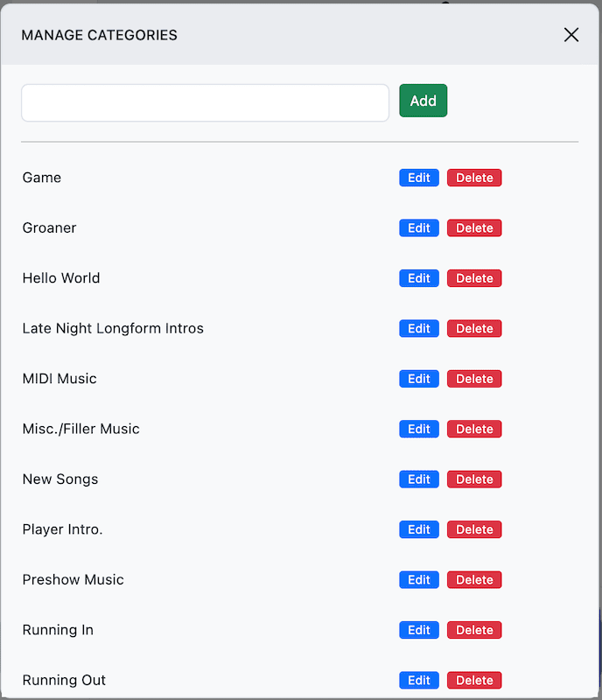The height and width of the screenshot is (700, 602).
Task: Click the green Add button
Action: coord(423,101)
